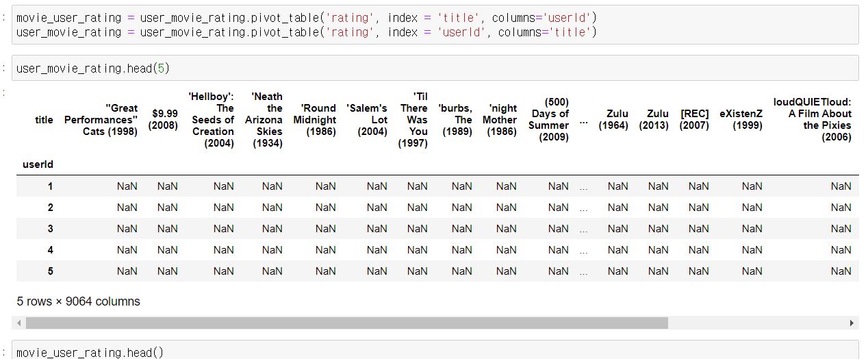Click row index 5

[x=50, y=271]
